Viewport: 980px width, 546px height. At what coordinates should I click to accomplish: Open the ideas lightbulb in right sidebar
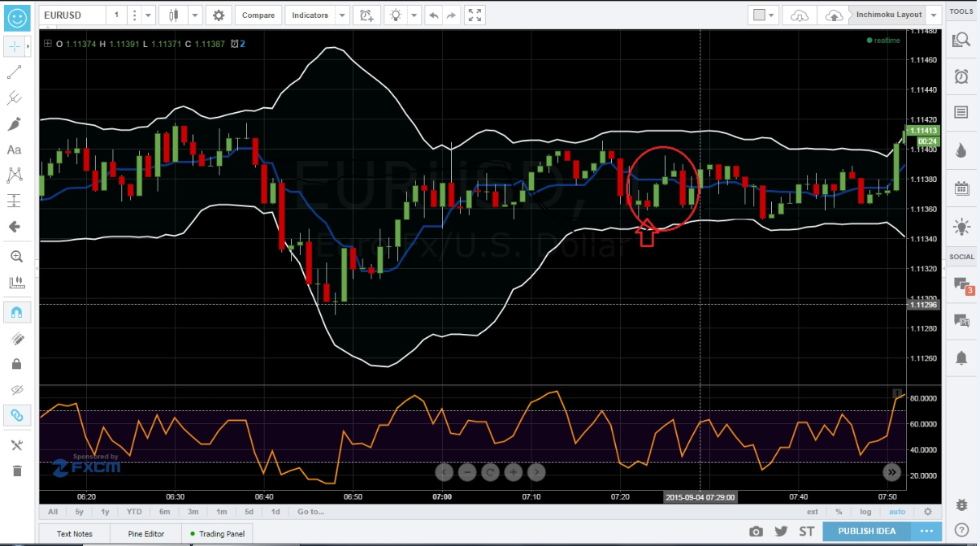(961, 227)
